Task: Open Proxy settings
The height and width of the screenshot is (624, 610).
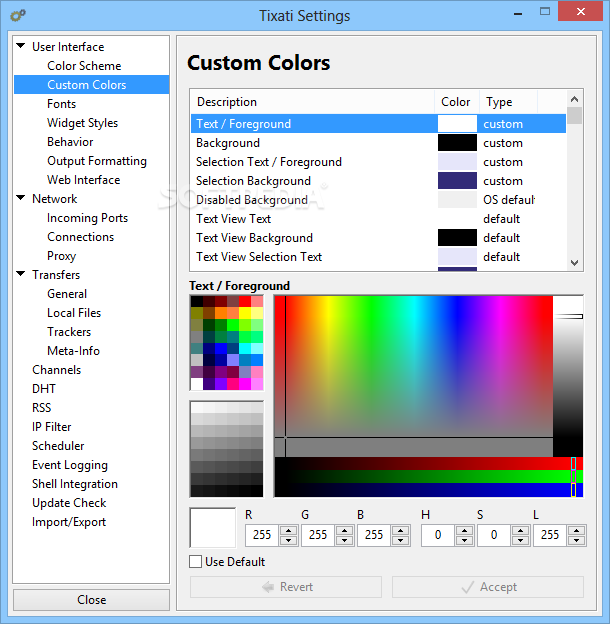Action: (61, 256)
